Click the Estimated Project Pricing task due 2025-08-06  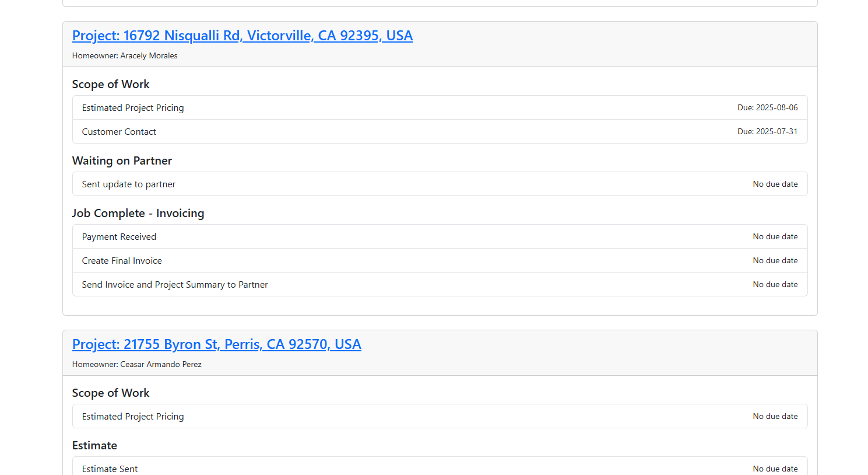[133, 108]
